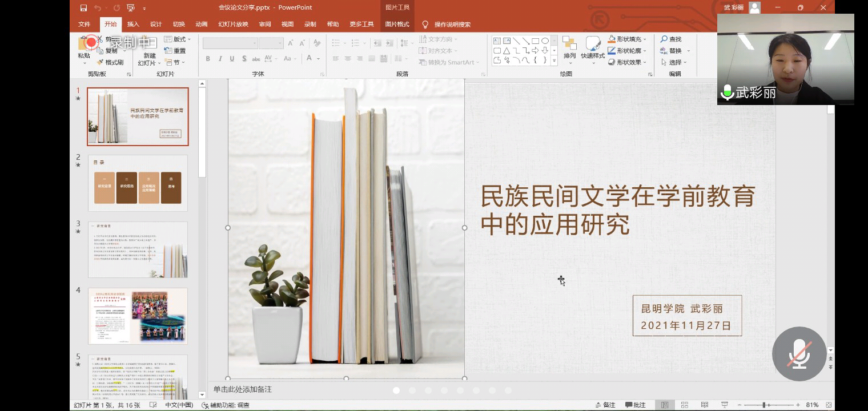This screenshot has width=868, height=411.
Task: Click the Arrange (排列) icon
Action: [x=569, y=49]
